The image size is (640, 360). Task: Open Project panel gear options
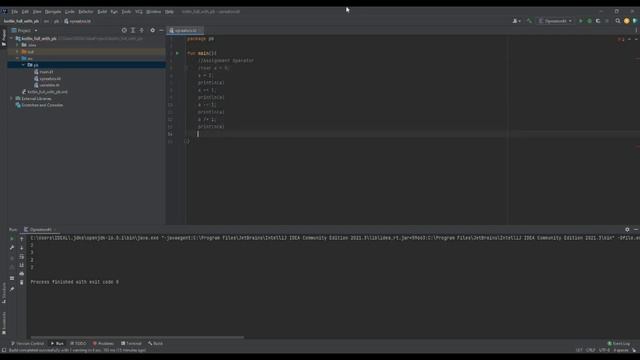[153, 30]
